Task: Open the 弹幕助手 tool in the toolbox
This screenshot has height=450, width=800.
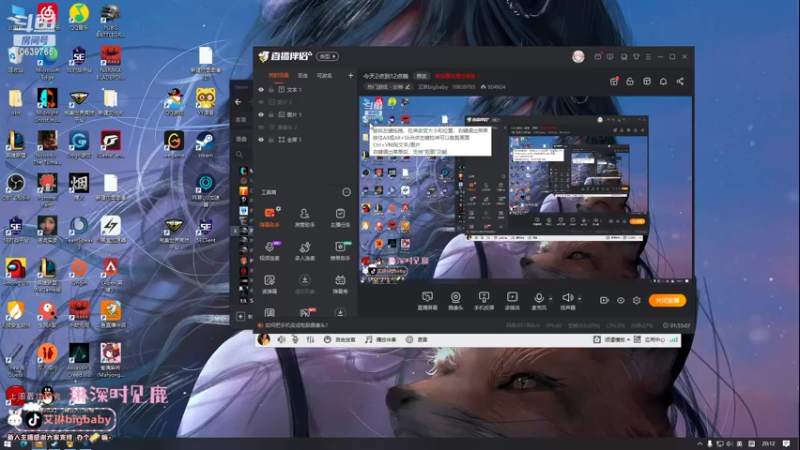Action: pos(269,217)
